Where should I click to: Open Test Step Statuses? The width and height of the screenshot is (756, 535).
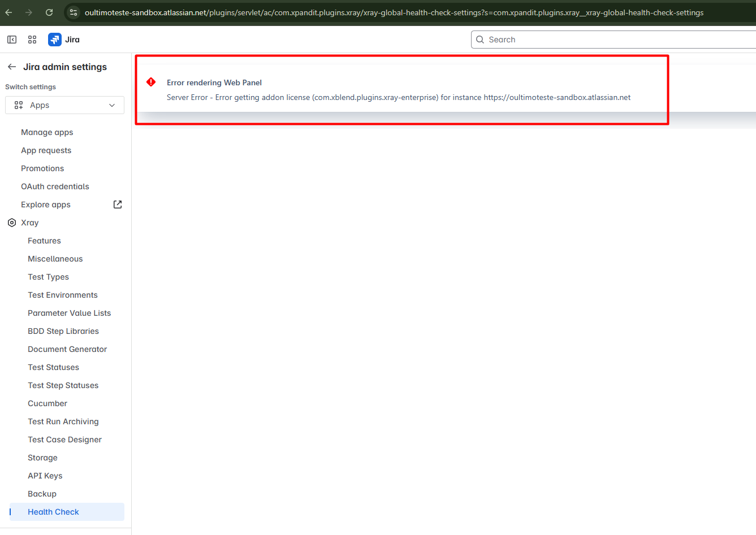63,385
